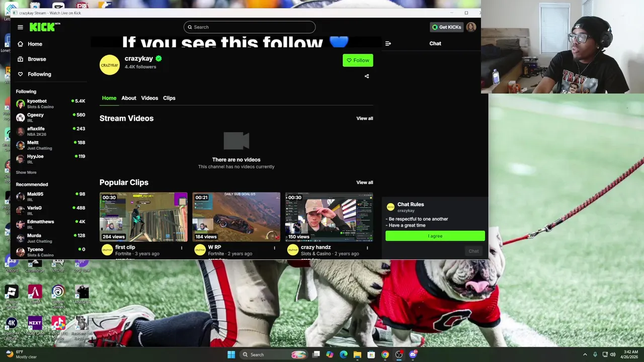
Task: Open LANESPLIT desktop shortcut
Action: point(82,295)
